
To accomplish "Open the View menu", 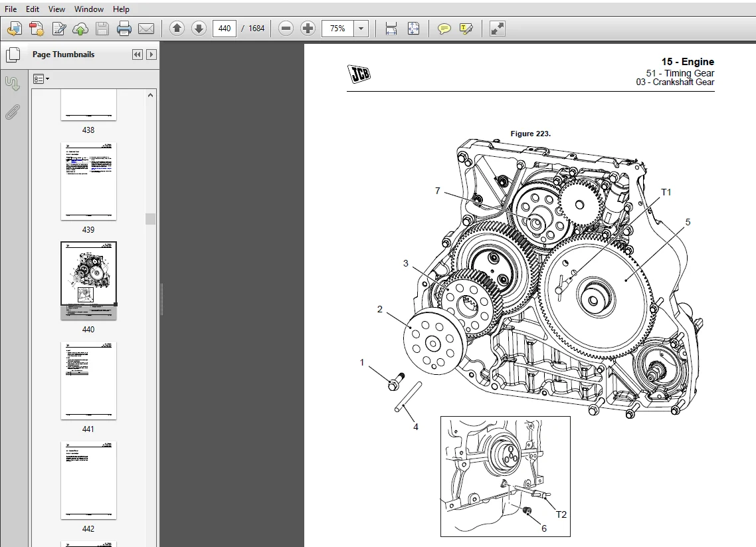I will click(x=56, y=9).
